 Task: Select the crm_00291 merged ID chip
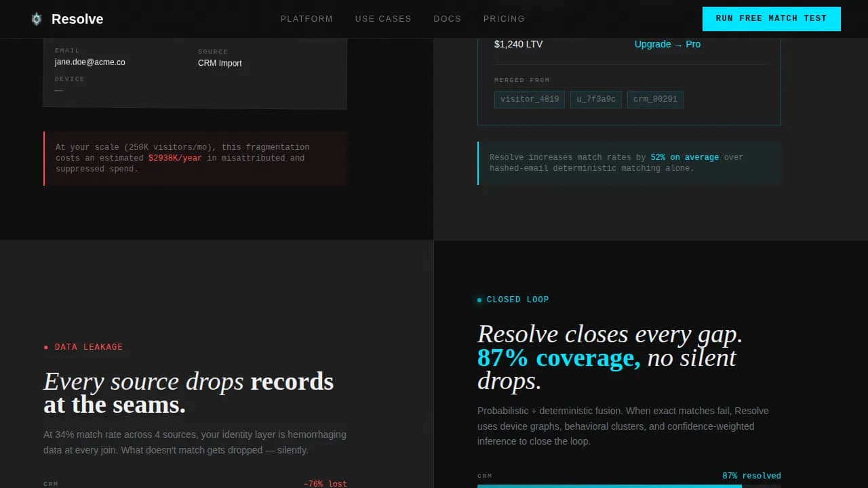point(655,100)
